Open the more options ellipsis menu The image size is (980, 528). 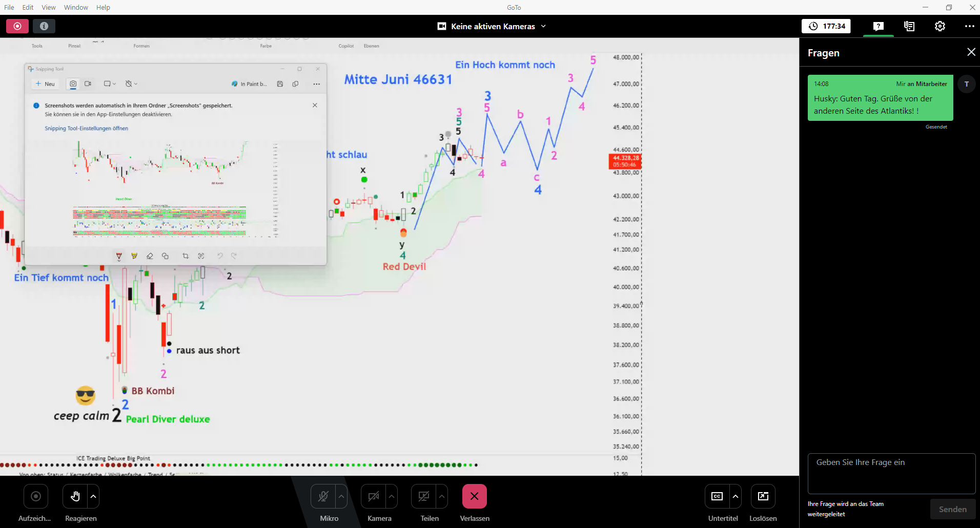click(969, 26)
